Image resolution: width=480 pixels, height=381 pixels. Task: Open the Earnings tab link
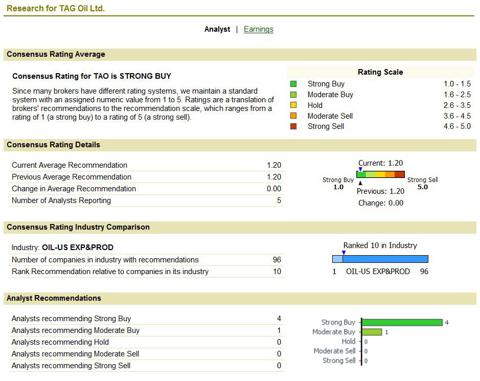(258, 29)
